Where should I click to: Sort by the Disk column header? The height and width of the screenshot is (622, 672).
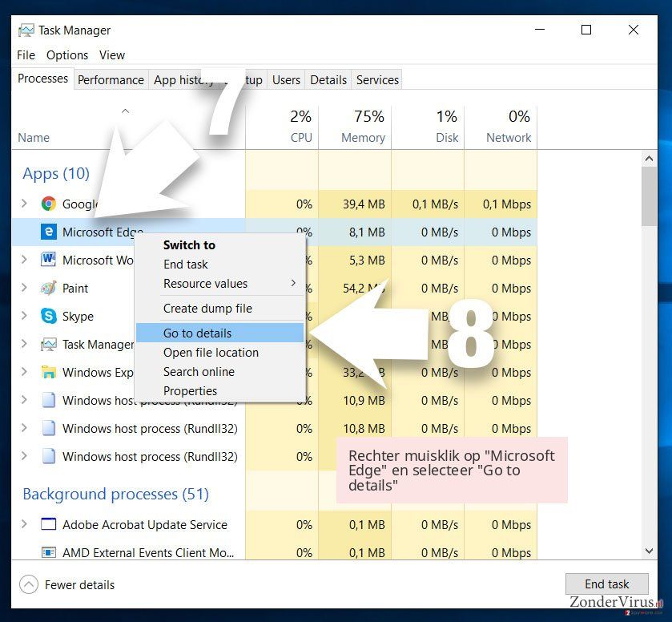(x=428, y=127)
